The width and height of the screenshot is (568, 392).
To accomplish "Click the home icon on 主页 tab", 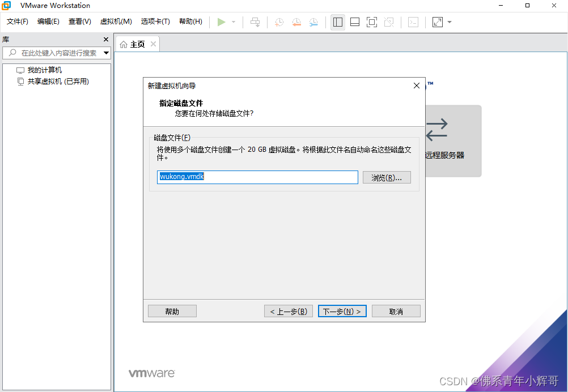I will pos(124,44).
